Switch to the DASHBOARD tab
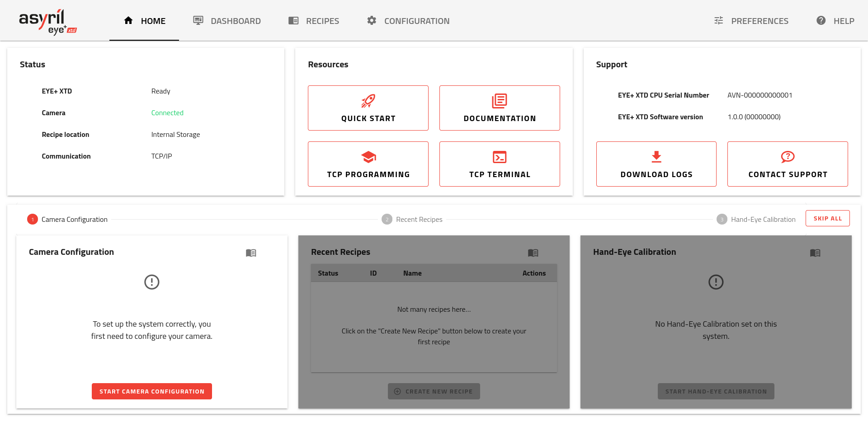This screenshot has height=436, width=868. 227,21
